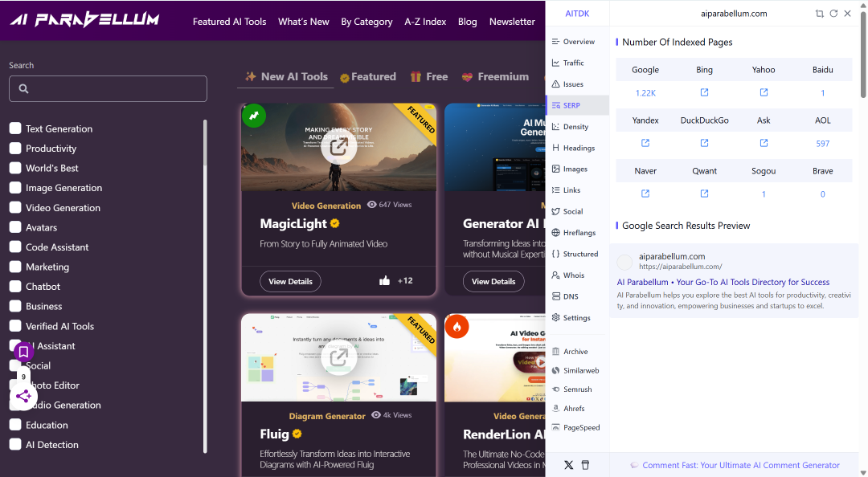This screenshot has width=868, height=477.
Task: Click the external link icon on MagicLight thumbnail
Action: (339, 147)
